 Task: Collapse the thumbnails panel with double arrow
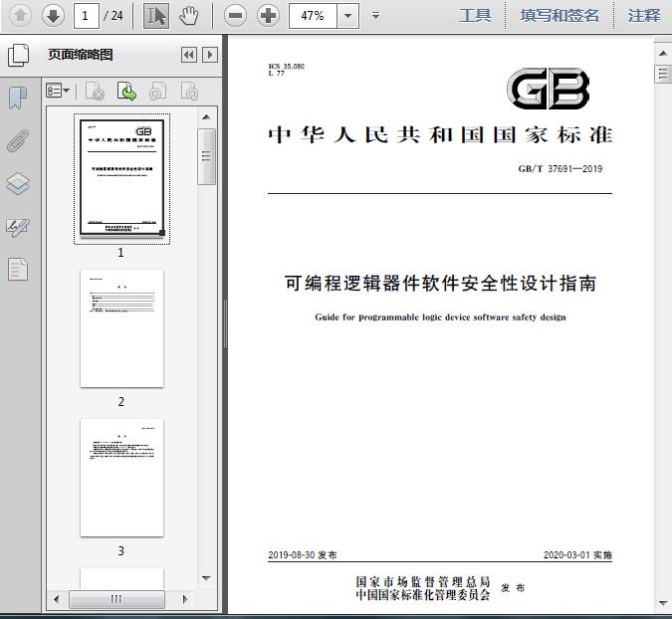188,56
